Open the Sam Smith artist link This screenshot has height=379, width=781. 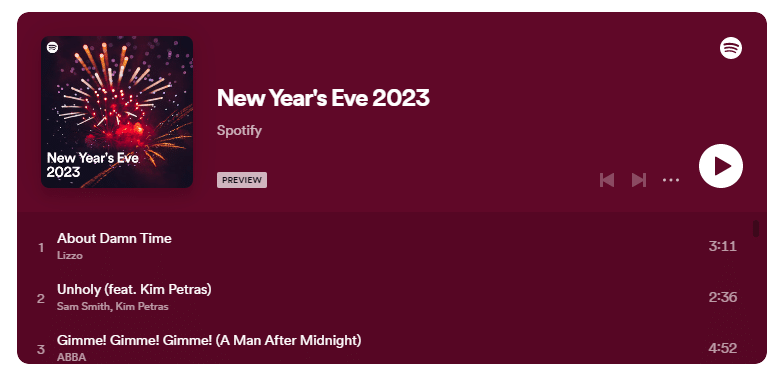[x=83, y=306]
